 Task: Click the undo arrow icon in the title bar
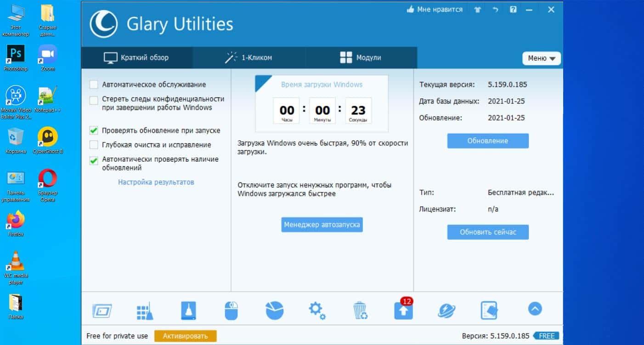pos(496,10)
